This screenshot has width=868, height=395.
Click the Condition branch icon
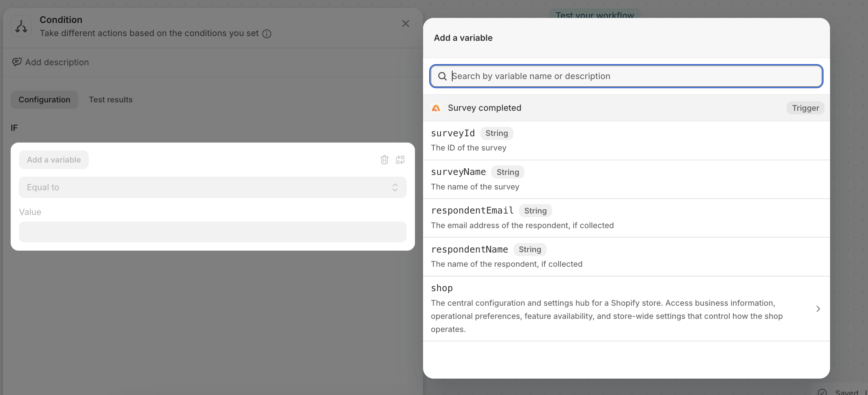click(21, 26)
